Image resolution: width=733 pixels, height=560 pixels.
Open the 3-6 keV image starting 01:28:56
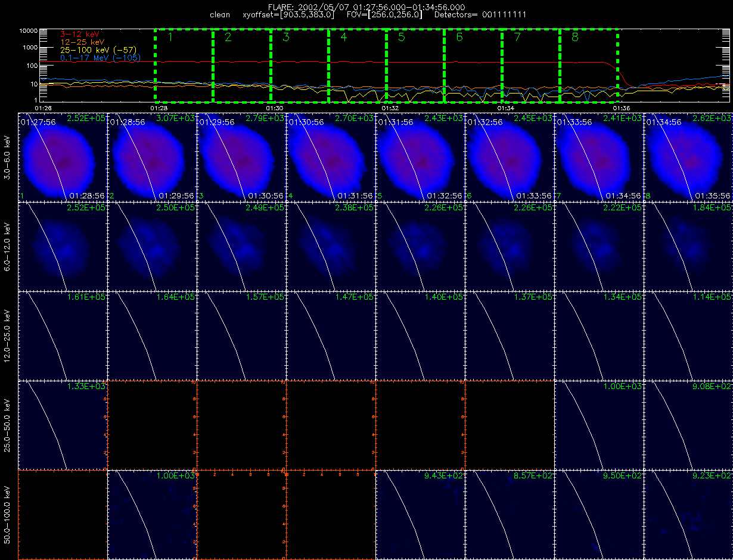pos(152,157)
